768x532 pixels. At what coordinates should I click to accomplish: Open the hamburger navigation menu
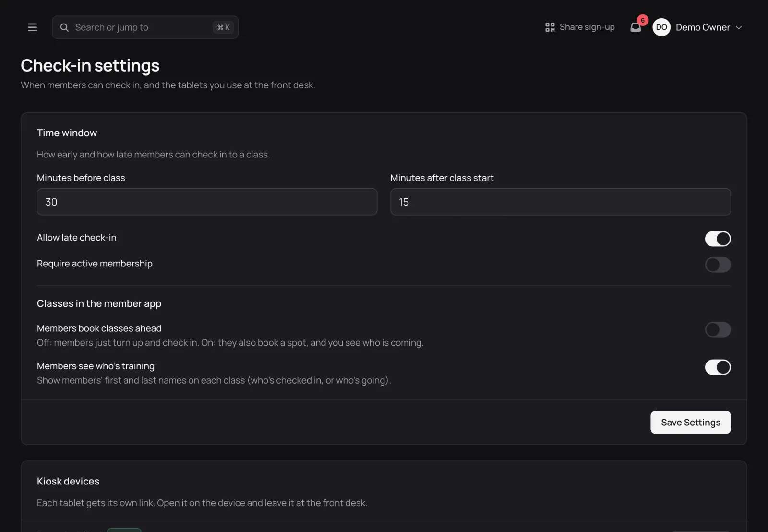pyautogui.click(x=32, y=27)
